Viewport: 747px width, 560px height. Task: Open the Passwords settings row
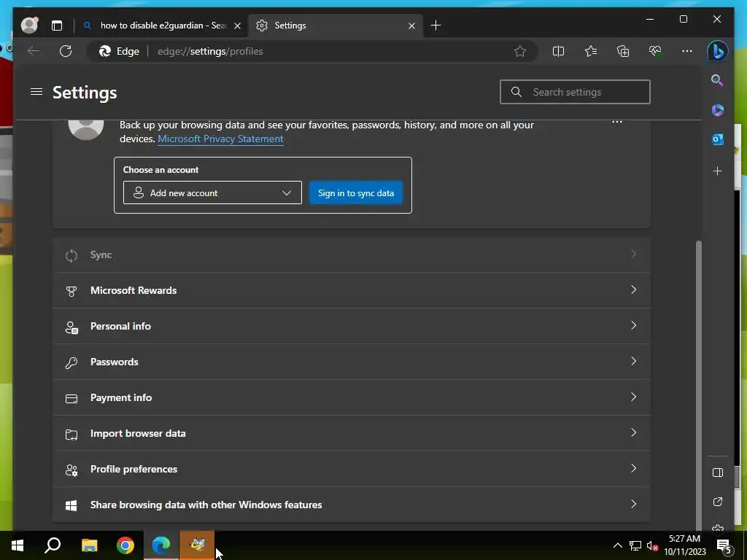(352, 362)
